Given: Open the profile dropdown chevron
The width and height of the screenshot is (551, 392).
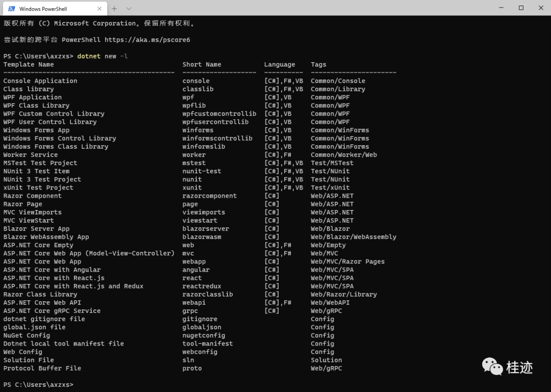Looking at the screenshot, I should click(x=129, y=9).
